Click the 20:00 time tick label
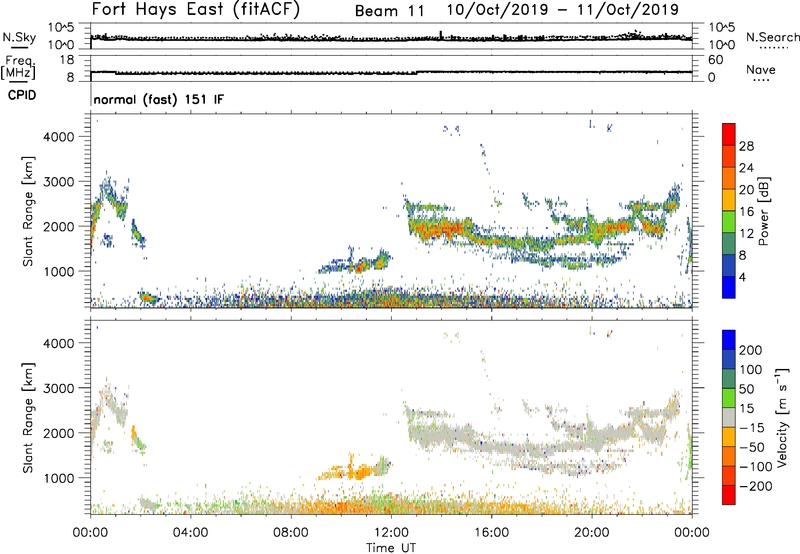The width and height of the screenshot is (800, 554). [x=591, y=533]
